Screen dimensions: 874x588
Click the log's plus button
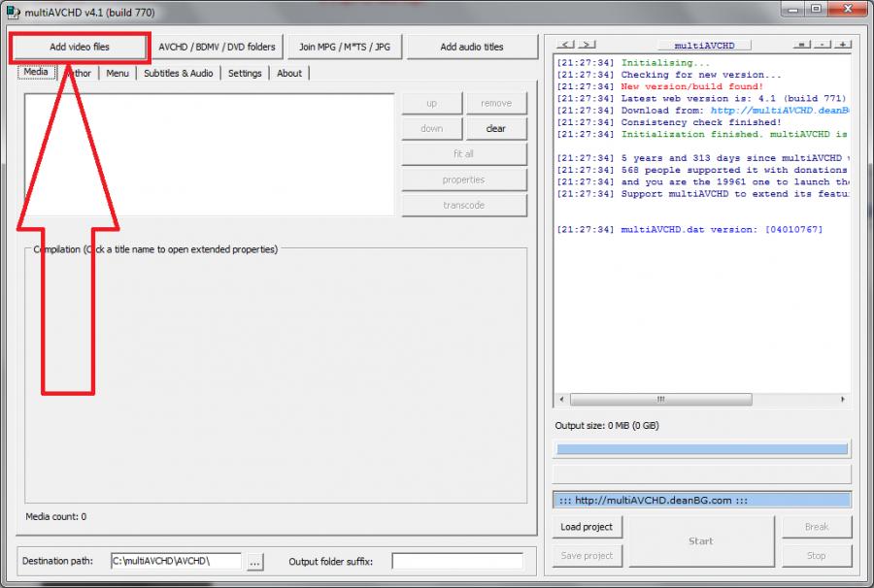tap(843, 45)
